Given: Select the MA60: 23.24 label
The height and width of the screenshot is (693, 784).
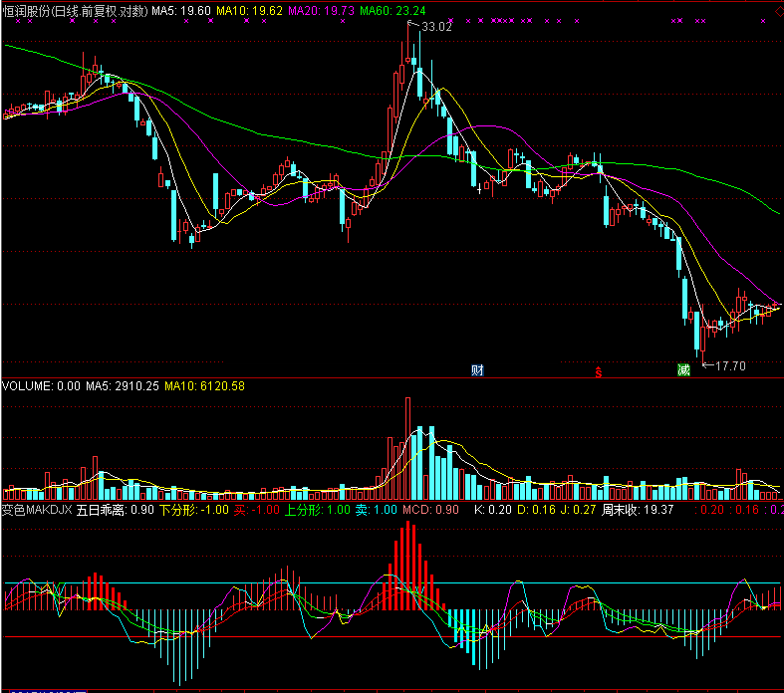Looking at the screenshot, I should (x=393, y=11).
